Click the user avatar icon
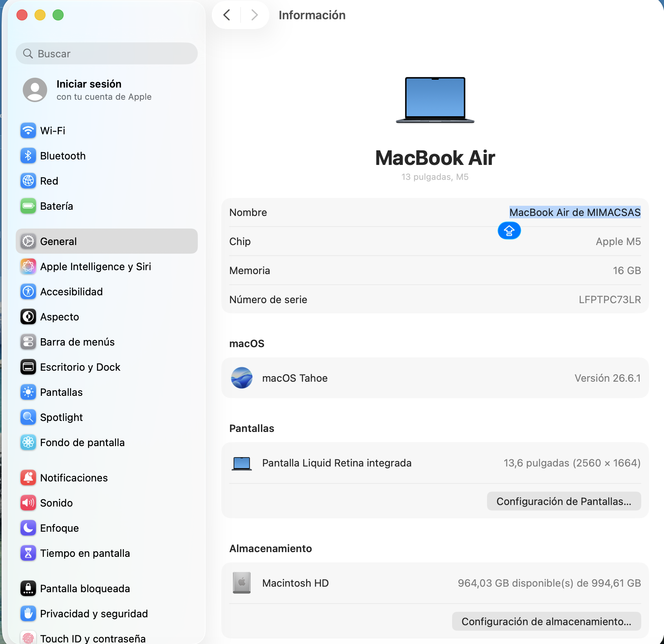Image resolution: width=664 pixels, height=644 pixels. pos(35,90)
